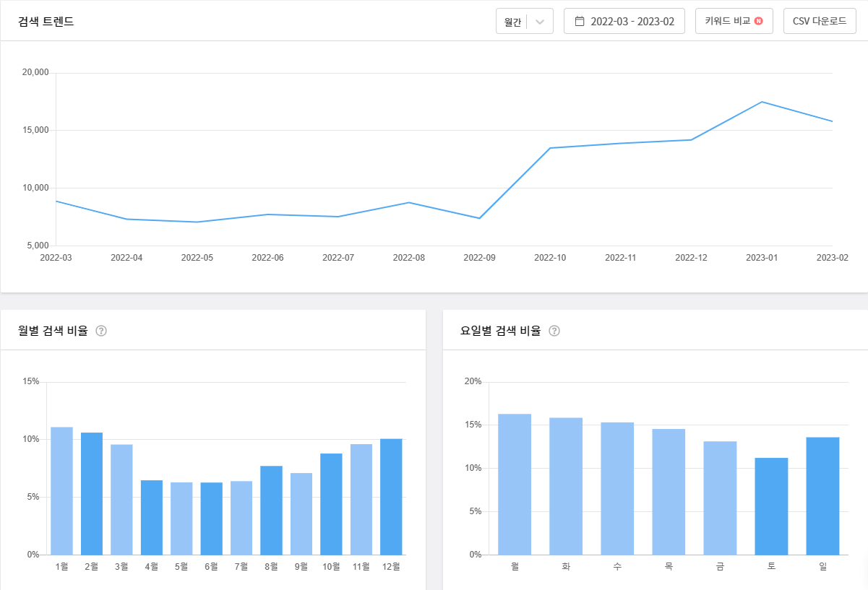868x590 pixels.
Task: Click the 2023-01 peak point on trend line
Action: pyautogui.click(x=762, y=102)
